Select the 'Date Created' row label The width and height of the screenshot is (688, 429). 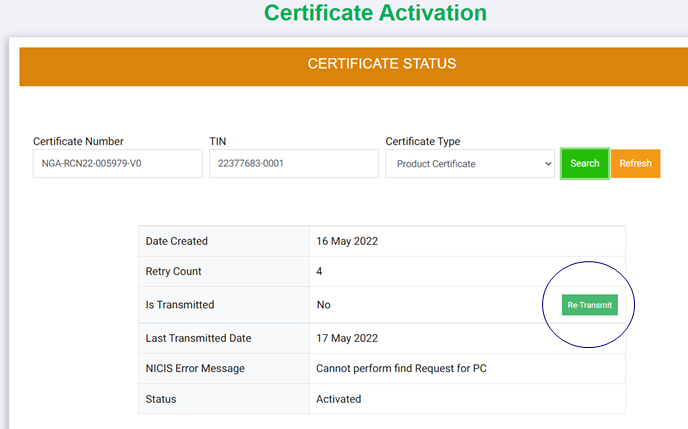click(x=176, y=241)
